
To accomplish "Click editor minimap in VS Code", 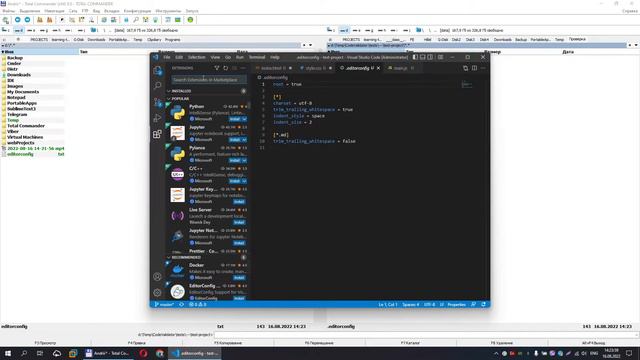I will pos(467,84).
